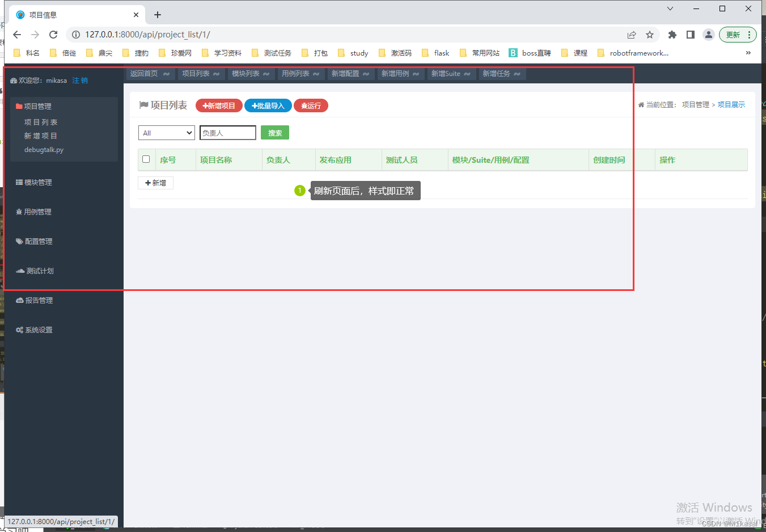The height and width of the screenshot is (532, 766).
Task: Reload the page with the refresh icon
Action: pyautogui.click(x=53, y=35)
